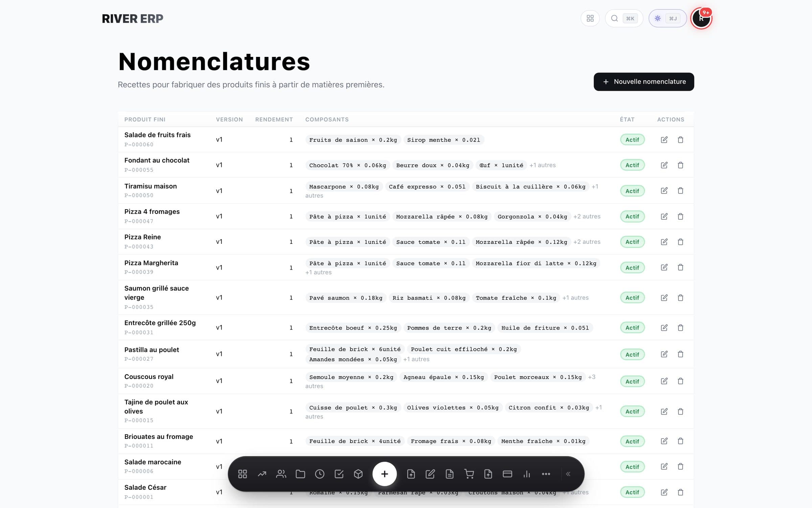
Task: Open the trending chart icon in the dock
Action: click(262, 474)
